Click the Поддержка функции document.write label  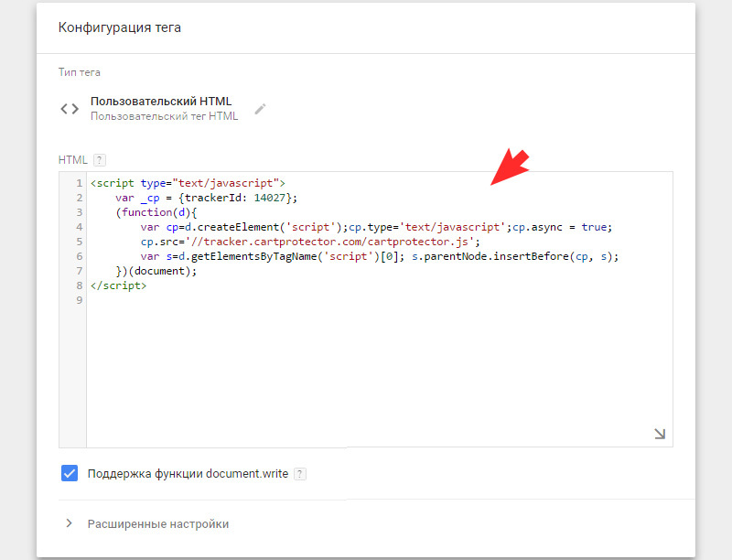[188, 474]
